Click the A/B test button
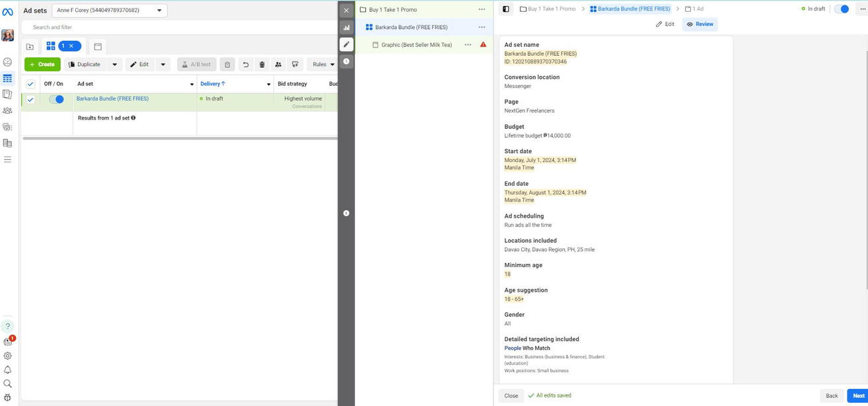Screen dimensions: 868x406 pos(196,64)
